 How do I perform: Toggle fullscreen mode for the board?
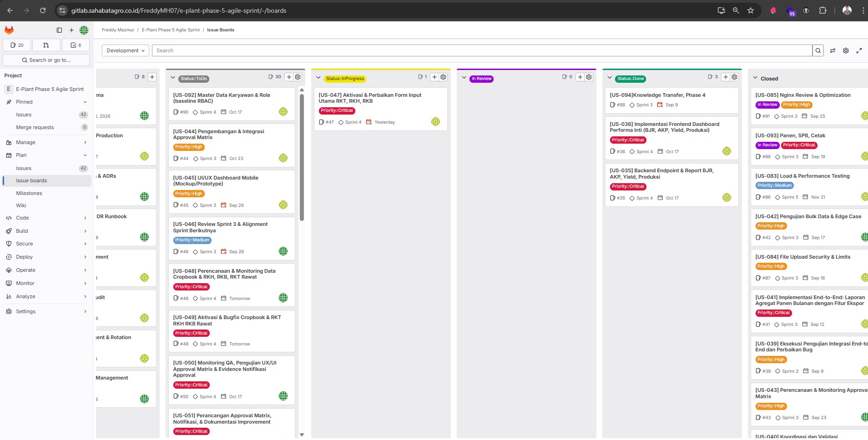coord(859,50)
